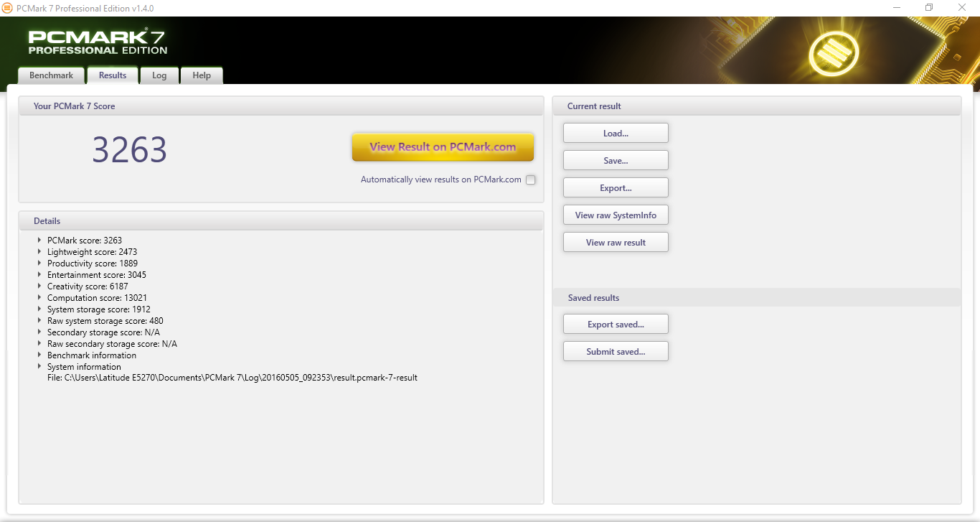Viewport: 980px width, 522px height.
Task: Click the Load... button
Action: click(616, 133)
